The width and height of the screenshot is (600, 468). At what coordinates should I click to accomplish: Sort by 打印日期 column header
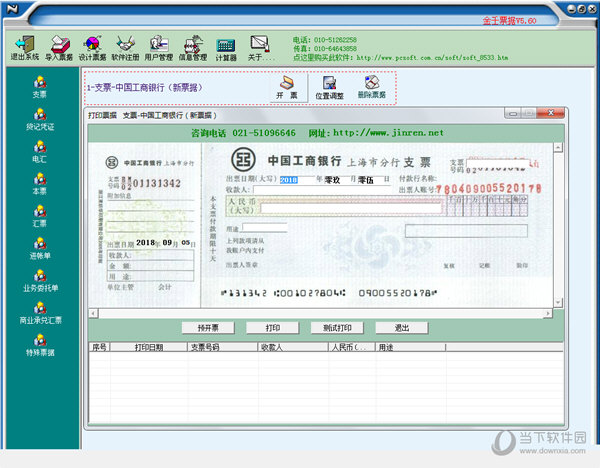pyautogui.click(x=149, y=347)
